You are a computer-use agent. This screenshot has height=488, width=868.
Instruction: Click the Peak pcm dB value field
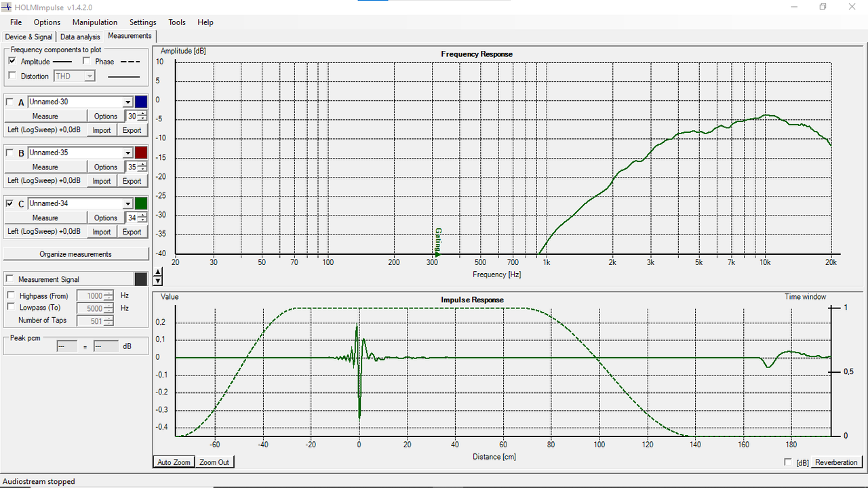pos(106,346)
